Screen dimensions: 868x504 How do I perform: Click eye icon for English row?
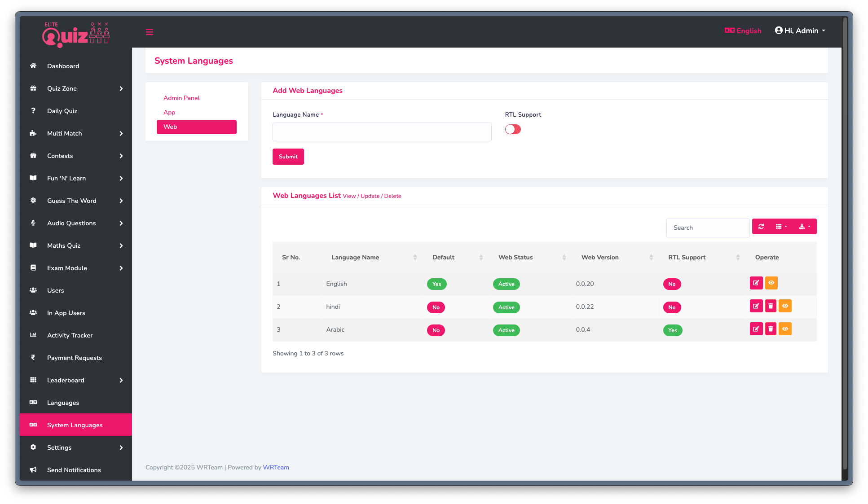pyautogui.click(x=771, y=283)
